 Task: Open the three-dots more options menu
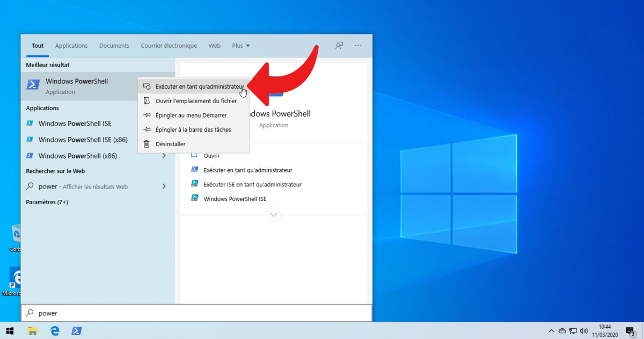(358, 46)
